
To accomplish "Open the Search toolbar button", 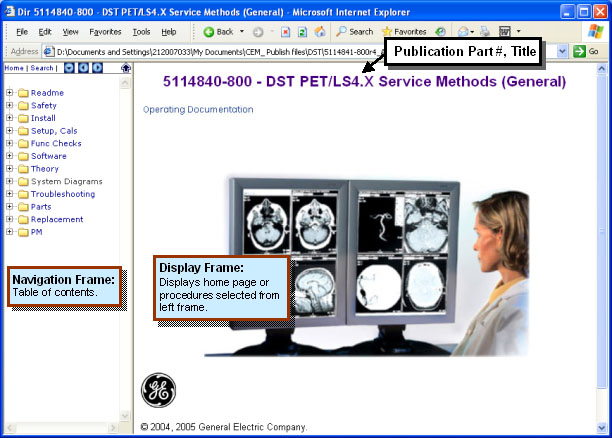I will pos(354,32).
